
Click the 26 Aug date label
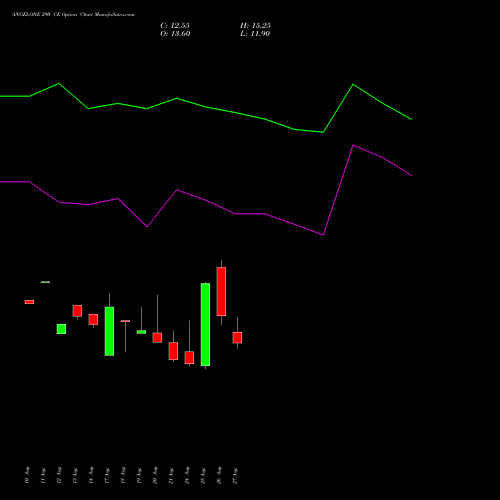219,475
